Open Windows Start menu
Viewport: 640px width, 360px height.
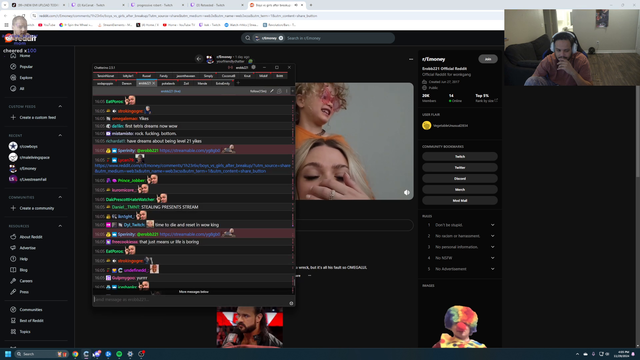click(8, 354)
